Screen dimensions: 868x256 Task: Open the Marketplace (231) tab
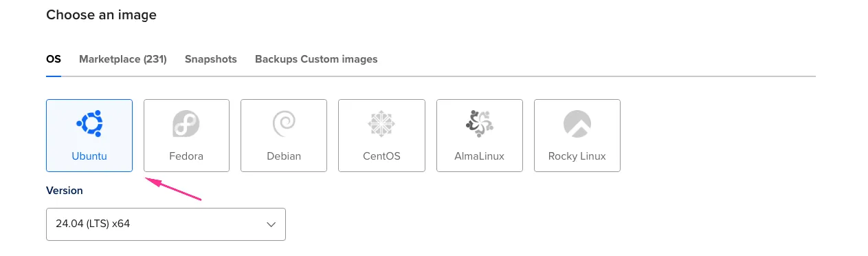(123, 59)
